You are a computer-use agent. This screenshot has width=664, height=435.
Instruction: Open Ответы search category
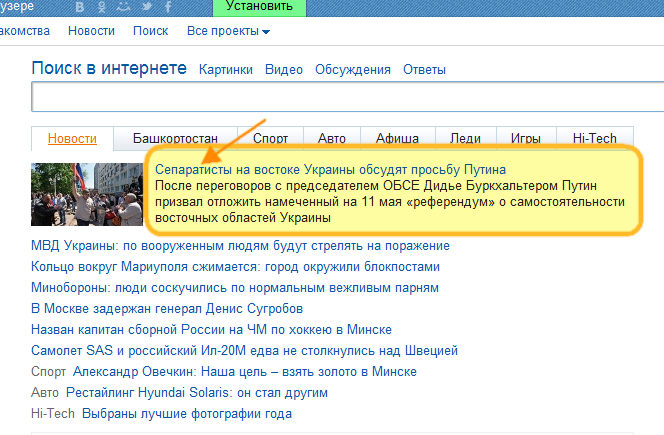[x=424, y=69]
